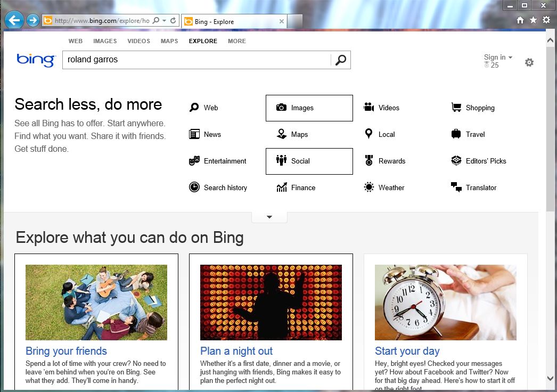This screenshot has height=392, width=557.
Task: Open the Bring your friends picnic thumbnail
Action: (96, 303)
